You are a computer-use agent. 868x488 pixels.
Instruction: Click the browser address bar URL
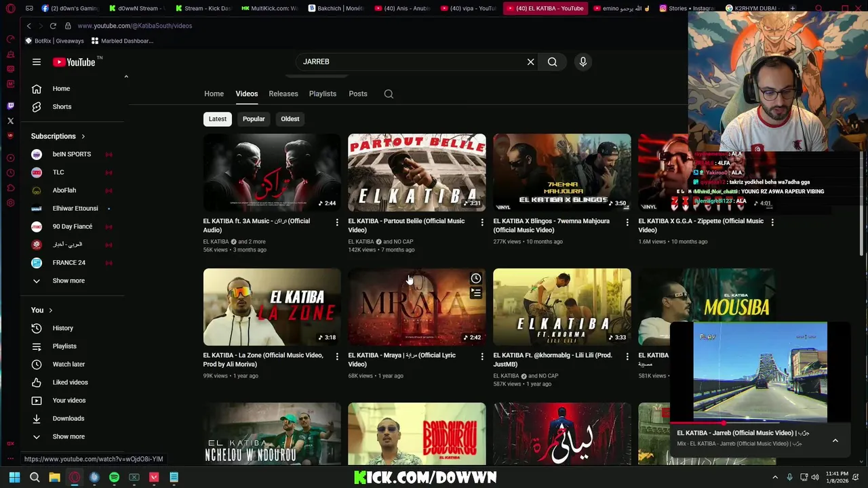click(135, 26)
